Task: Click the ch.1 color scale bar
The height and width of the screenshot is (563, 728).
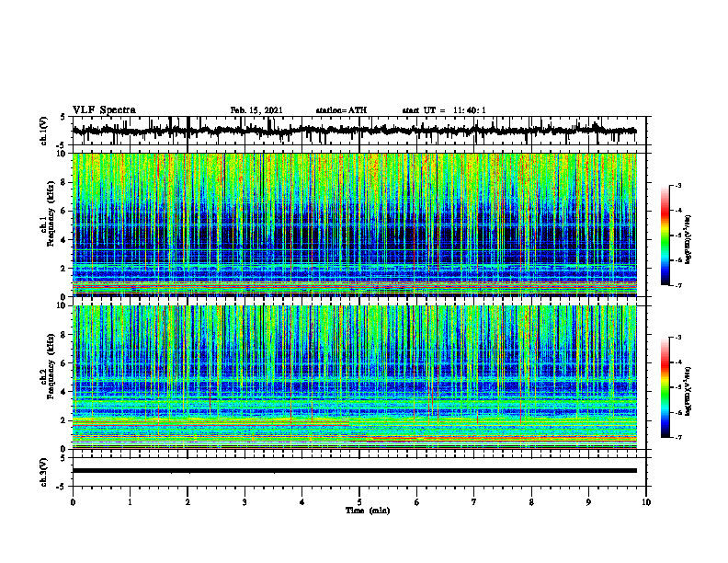Action: 665,236
